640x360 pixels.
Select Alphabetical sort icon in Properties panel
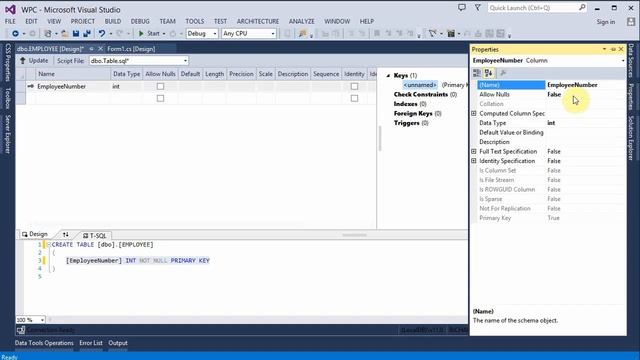[x=489, y=73]
